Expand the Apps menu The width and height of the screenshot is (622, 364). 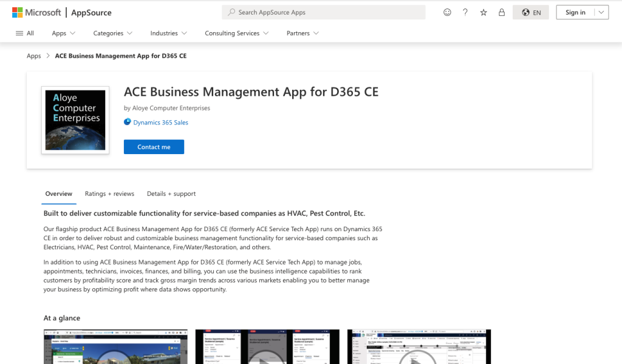coord(63,33)
